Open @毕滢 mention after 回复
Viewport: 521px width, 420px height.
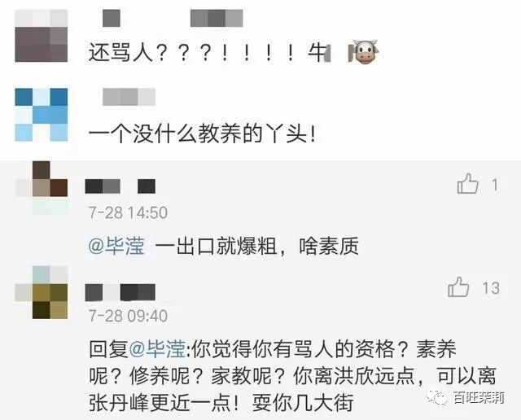(157, 349)
